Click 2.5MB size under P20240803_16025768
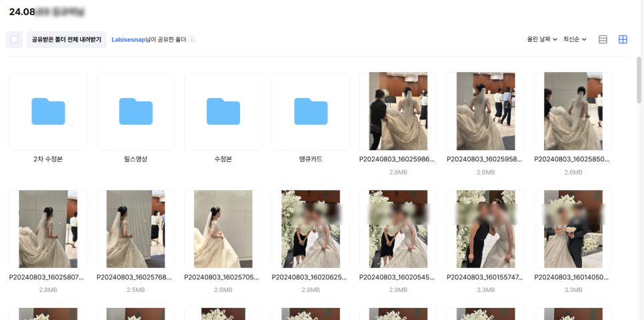Screen dimensions: 644x320 (135, 290)
